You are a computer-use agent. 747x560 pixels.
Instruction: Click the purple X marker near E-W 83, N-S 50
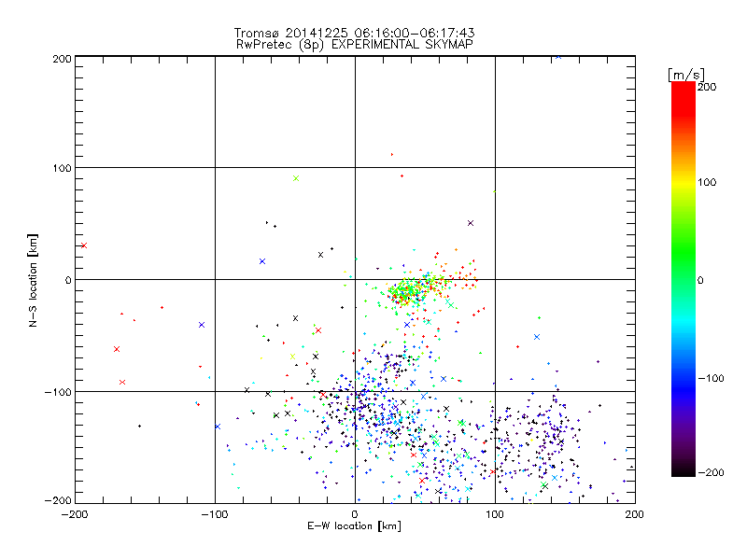point(471,223)
